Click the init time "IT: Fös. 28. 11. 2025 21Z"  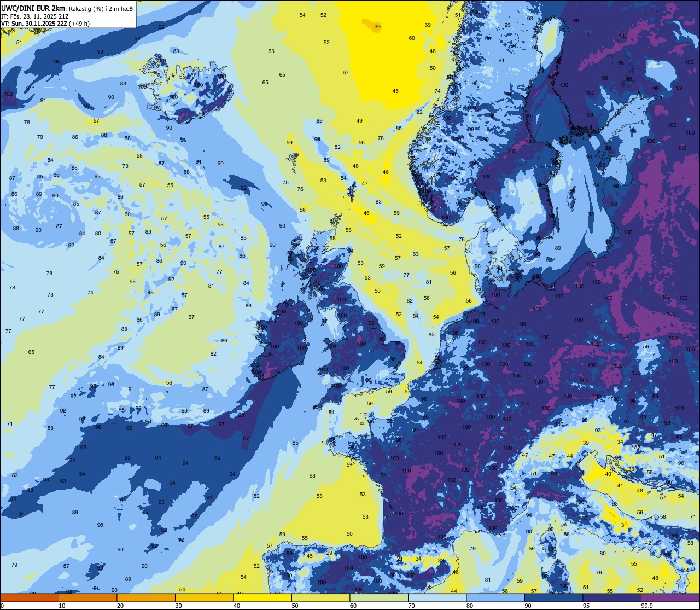pos(35,16)
